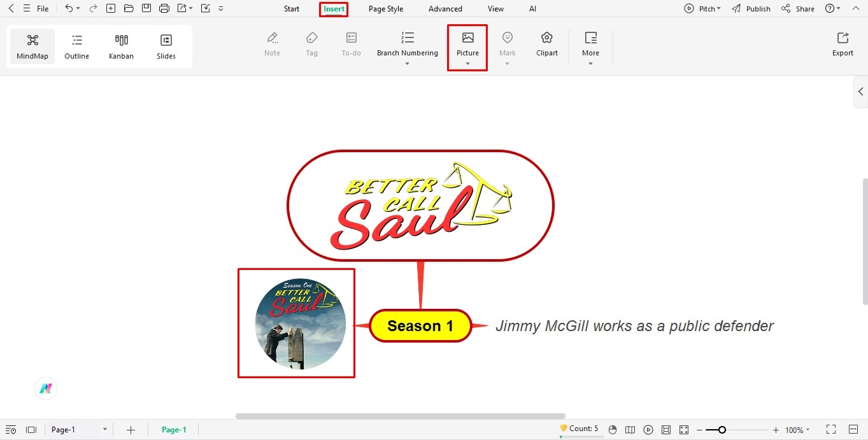Select the Insert tab
The image size is (868, 440).
pyautogui.click(x=334, y=9)
